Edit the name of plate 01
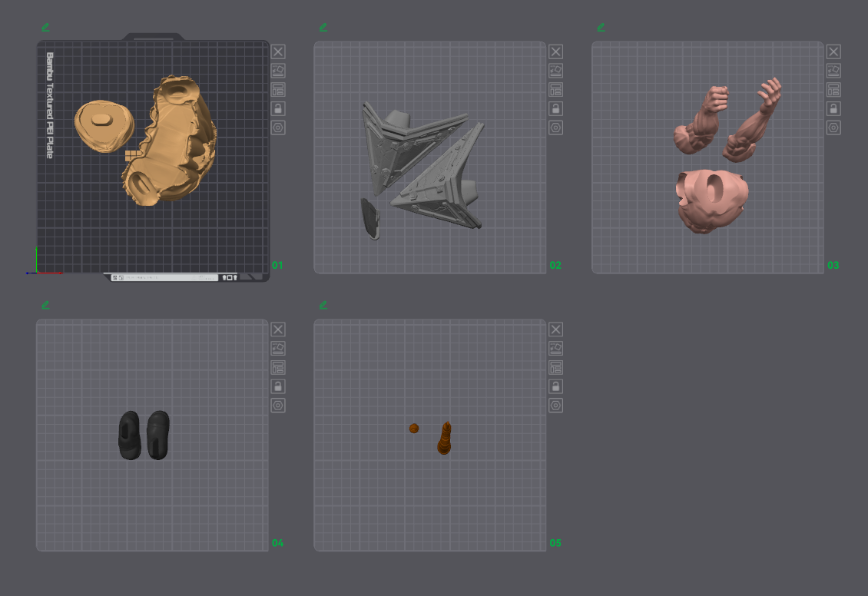Image resolution: width=868 pixels, height=596 pixels. (45, 27)
